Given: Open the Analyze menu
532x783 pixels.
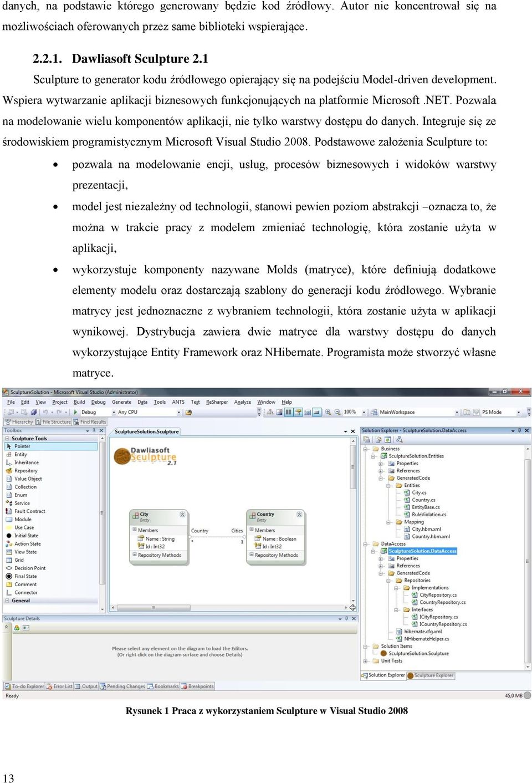Looking at the screenshot, I should click(243, 402).
